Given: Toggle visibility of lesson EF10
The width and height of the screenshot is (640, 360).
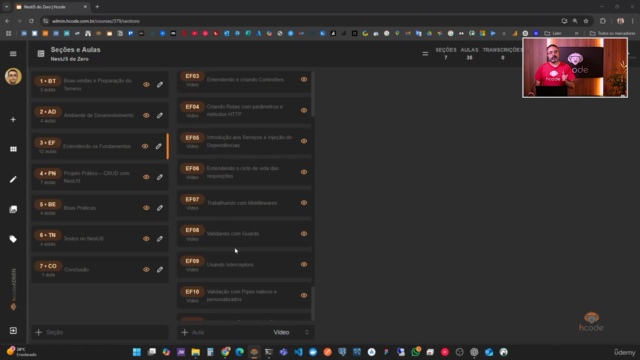Looking at the screenshot, I should (304, 296).
